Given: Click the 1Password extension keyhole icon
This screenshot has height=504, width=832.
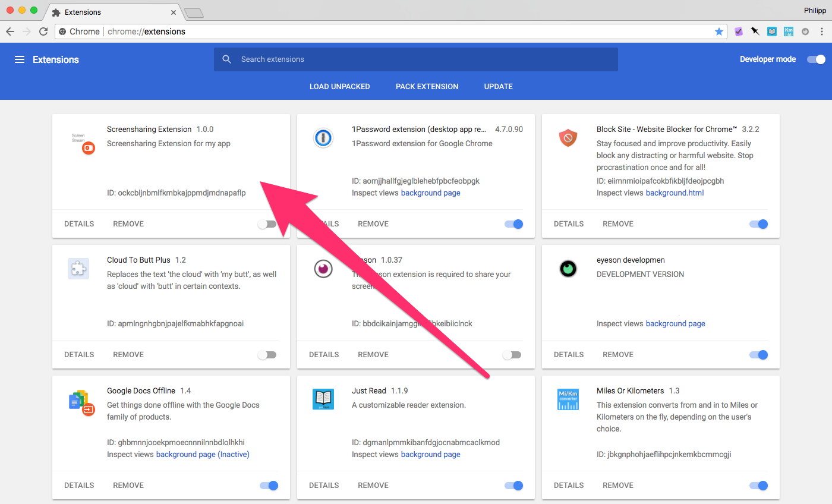Looking at the screenshot, I should pos(323,138).
